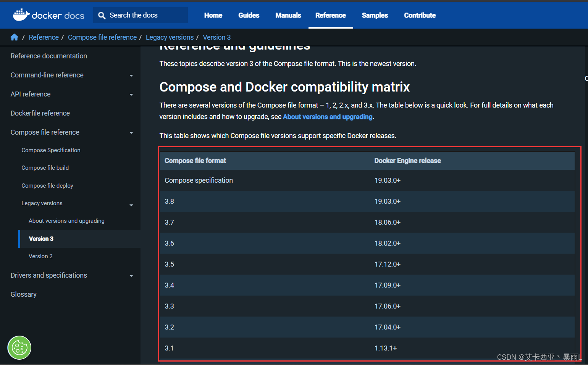588x365 pixels.
Task: Click Compose file reference breadcrumb link
Action: (x=102, y=37)
